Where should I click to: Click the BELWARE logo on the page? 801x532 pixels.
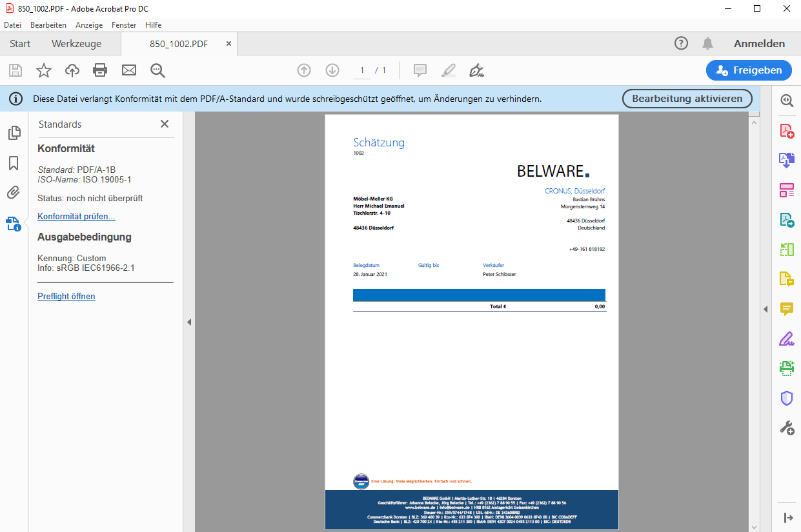pos(553,171)
